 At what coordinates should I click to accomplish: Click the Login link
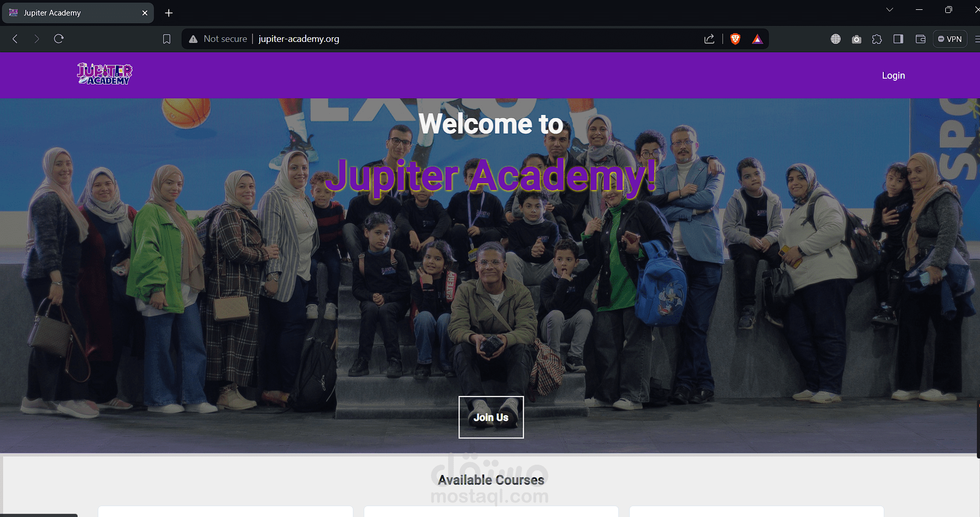893,76
